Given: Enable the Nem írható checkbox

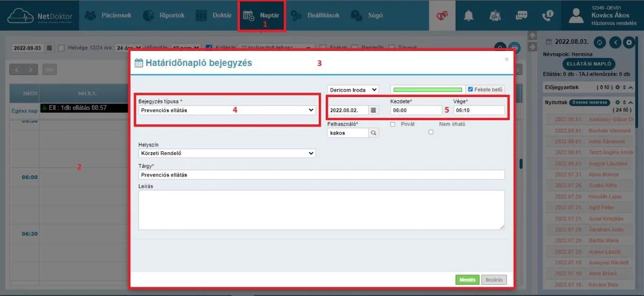Looking at the screenshot, I should 430,131.
